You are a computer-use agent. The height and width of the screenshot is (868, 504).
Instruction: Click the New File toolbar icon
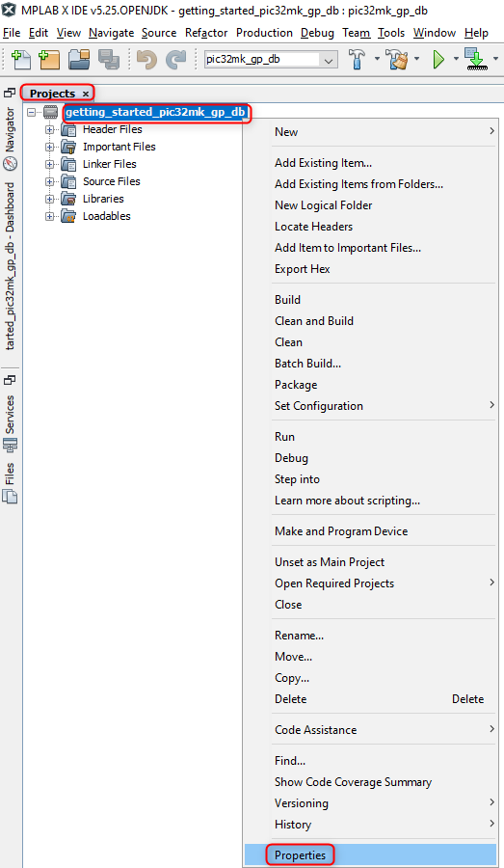[x=21, y=59]
